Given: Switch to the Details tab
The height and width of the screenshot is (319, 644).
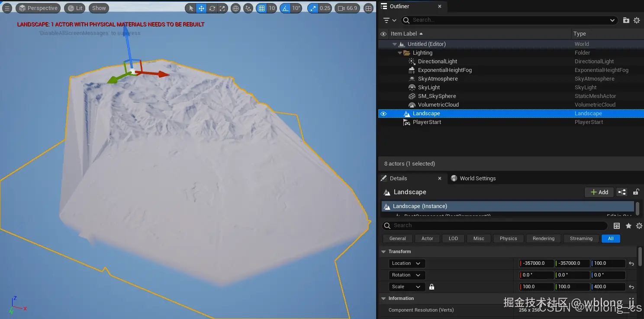Looking at the screenshot, I should point(399,178).
